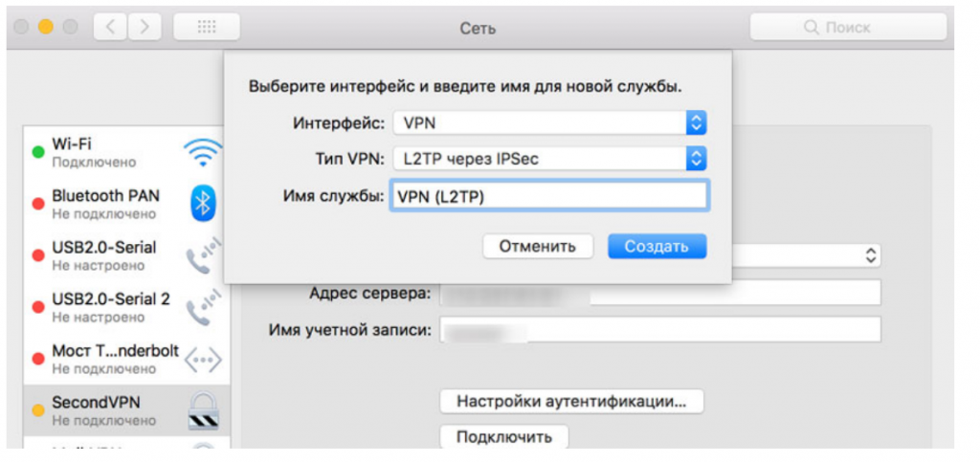Click the Thunderbolt bridge arrows icon
This screenshot has width=980, height=463.
(x=202, y=359)
